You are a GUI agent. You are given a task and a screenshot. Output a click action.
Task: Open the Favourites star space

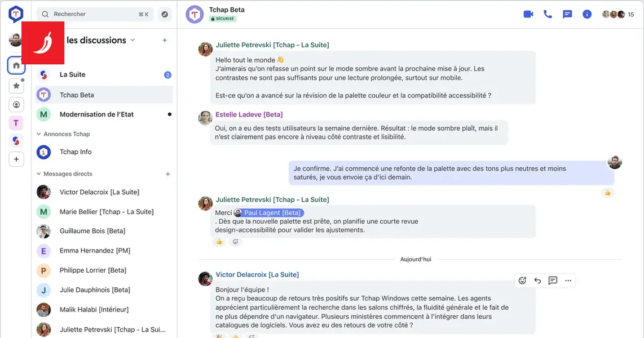[x=16, y=86]
